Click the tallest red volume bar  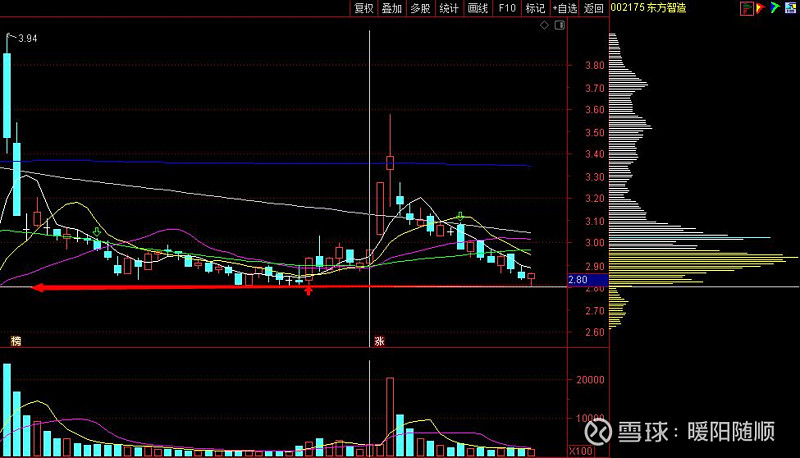[x=390, y=417]
